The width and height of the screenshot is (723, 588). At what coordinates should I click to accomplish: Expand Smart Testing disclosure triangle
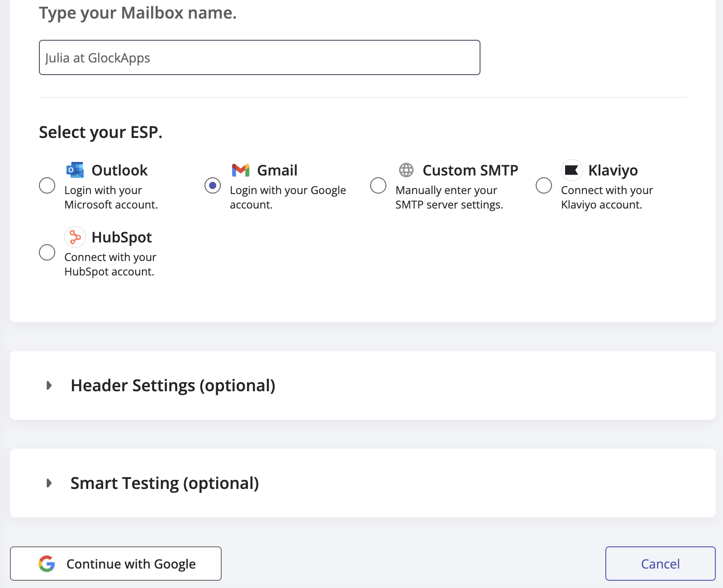click(x=49, y=483)
